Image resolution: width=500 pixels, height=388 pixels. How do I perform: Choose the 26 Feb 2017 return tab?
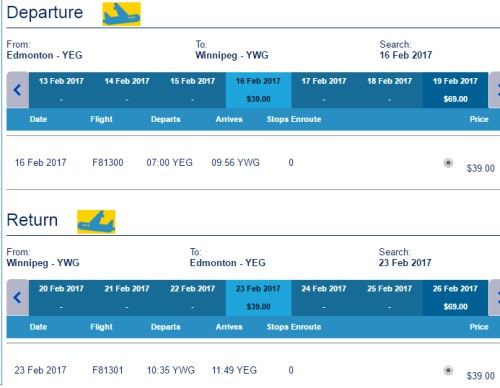pyautogui.click(x=455, y=298)
